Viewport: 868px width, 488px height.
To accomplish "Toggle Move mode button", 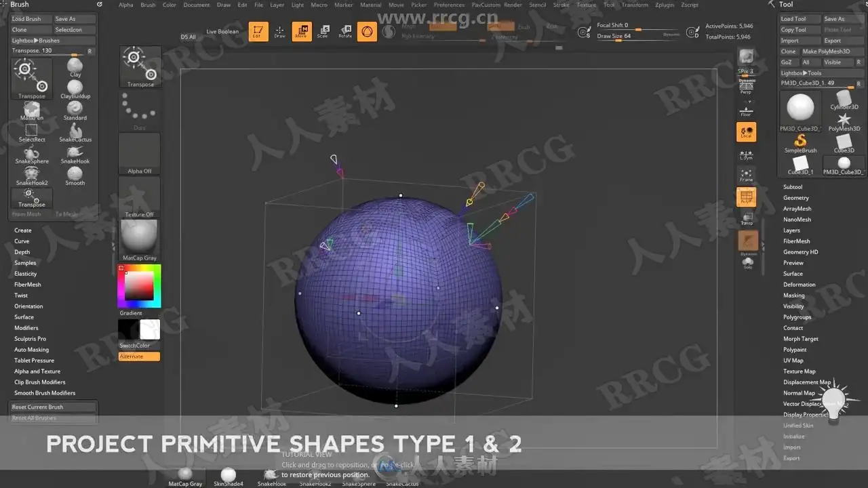I will point(301,31).
